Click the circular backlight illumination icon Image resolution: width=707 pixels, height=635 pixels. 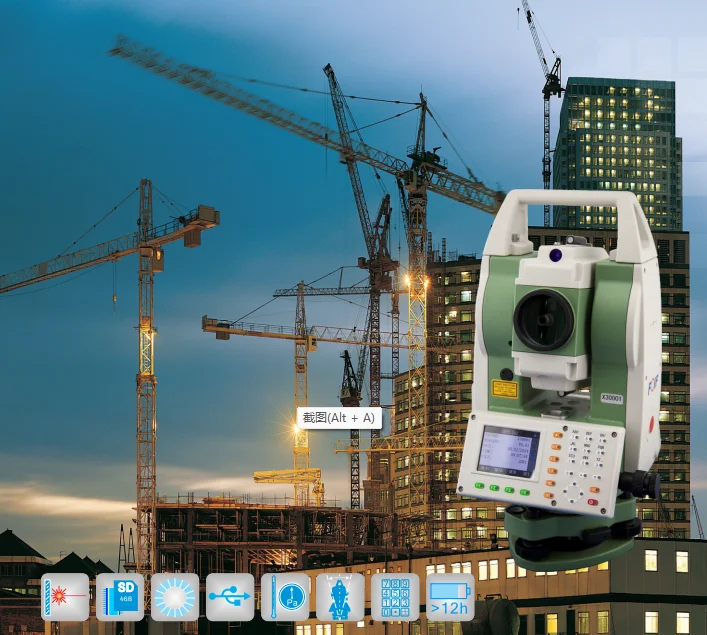click(175, 597)
